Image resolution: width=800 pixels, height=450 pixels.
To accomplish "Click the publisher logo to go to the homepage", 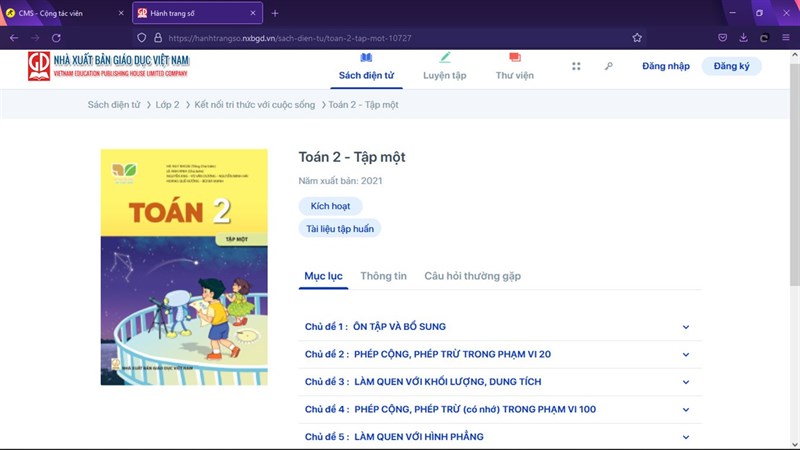I will click(108, 66).
